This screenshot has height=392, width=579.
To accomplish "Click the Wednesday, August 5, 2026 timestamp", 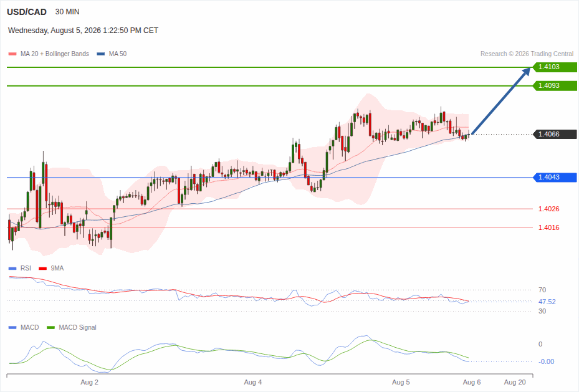I will pyautogui.click(x=83, y=31).
